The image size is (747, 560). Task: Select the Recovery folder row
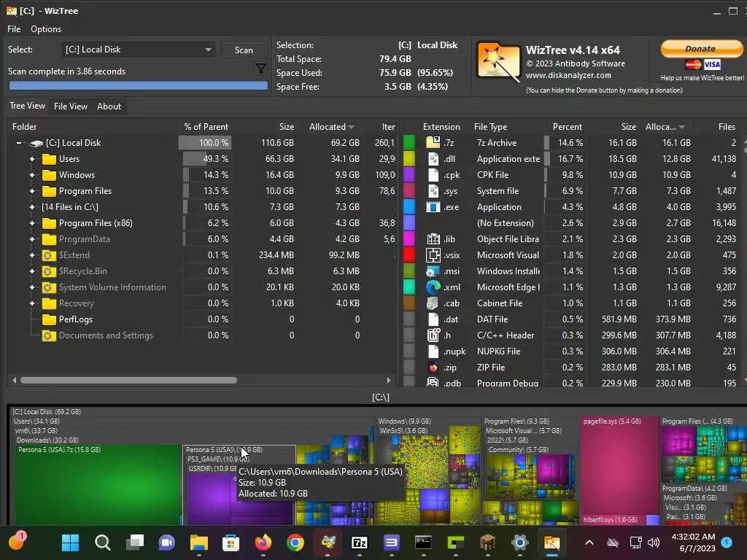click(x=76, y=303)
